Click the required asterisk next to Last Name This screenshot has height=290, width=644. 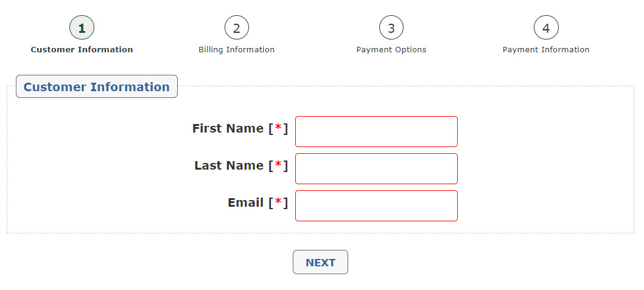(278, 165)
